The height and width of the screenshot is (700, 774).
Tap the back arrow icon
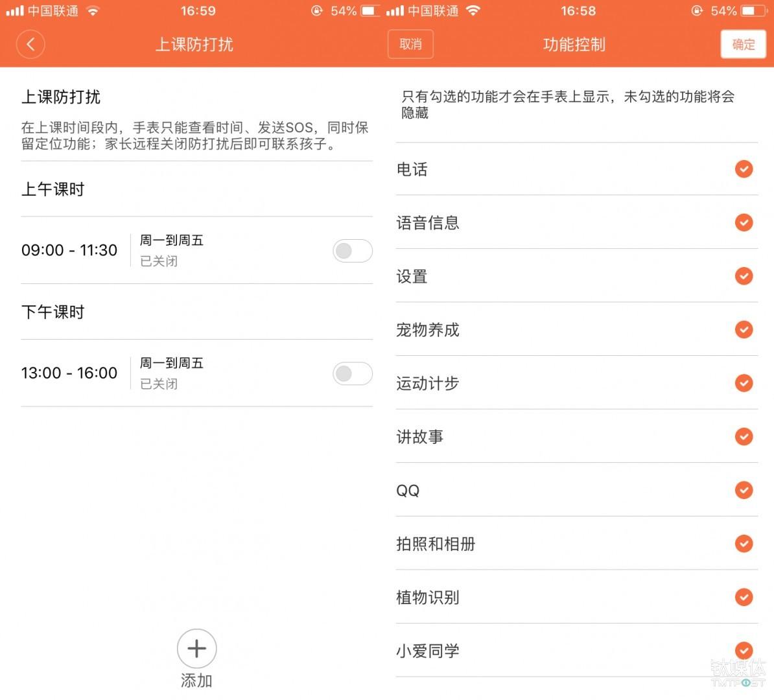30,45
